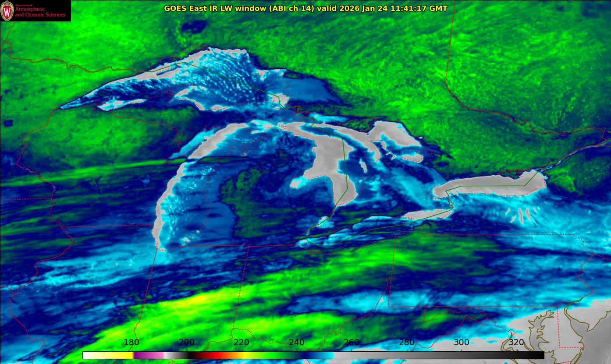Click the small dark Lake Nipigon spot
The image size is (611, 364).
point(193,27)
